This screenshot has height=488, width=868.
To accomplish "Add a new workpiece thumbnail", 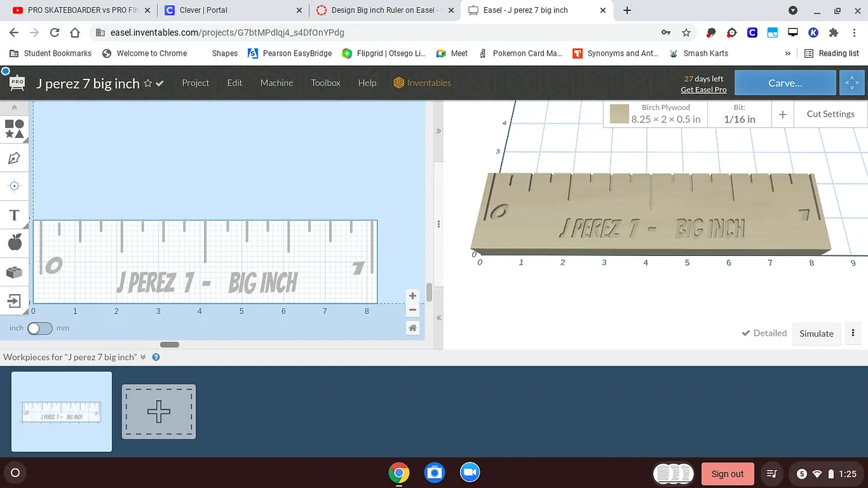I will (x=158, y=411).
